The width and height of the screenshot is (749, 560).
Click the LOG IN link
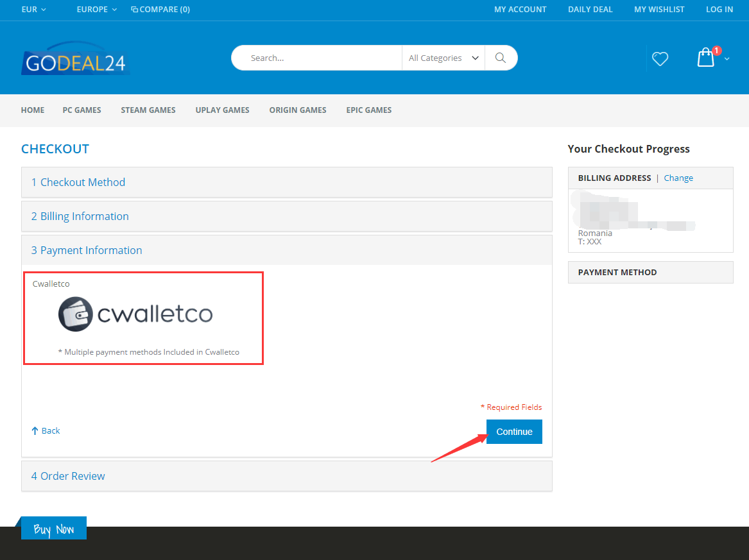[719, 10]
